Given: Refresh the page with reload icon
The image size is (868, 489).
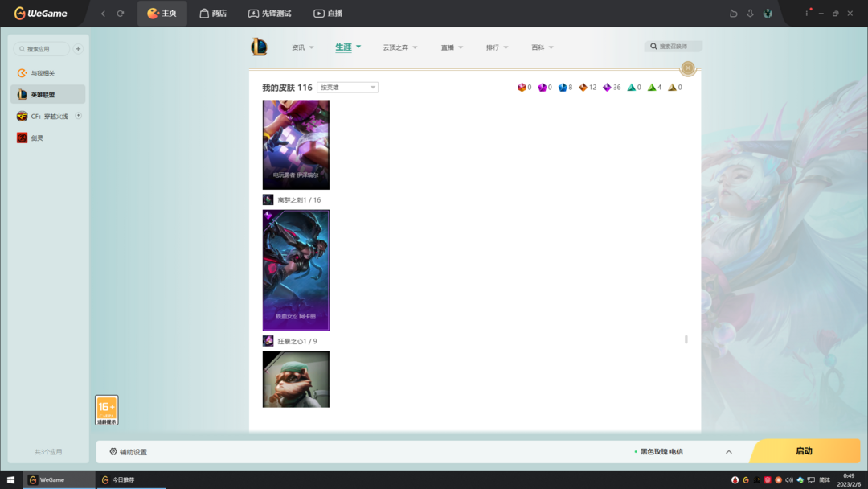Looking at the screenshot, I should (x=120, y=14).
